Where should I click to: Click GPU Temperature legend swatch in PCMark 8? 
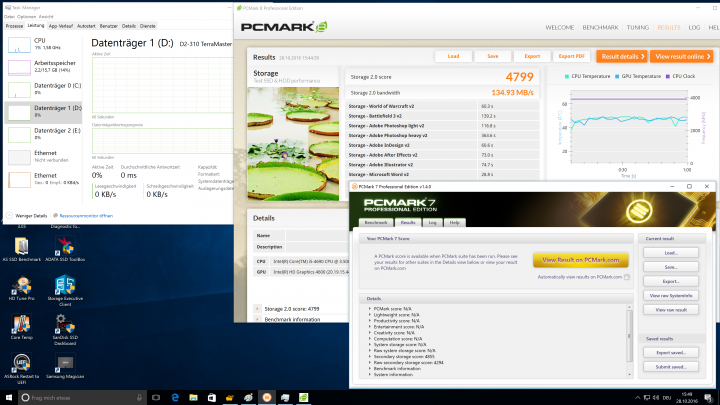tap(617, 76)
